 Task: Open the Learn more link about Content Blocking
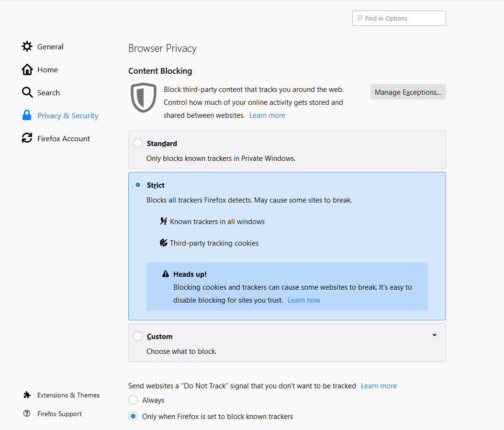[267, 115]
